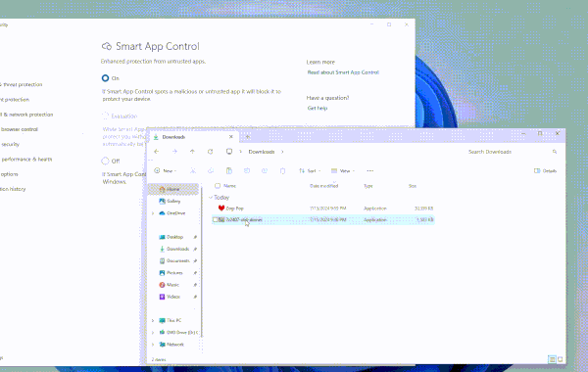Select the Evaluation radio option
Viewport: 588px width, 372px height.
(106, 116)
